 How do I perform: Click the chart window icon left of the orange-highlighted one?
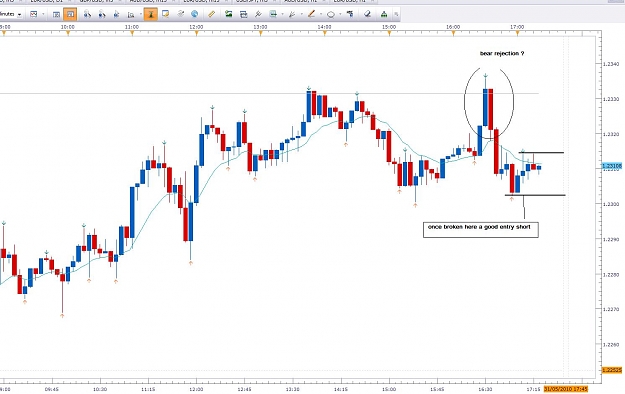pos(57,15)
